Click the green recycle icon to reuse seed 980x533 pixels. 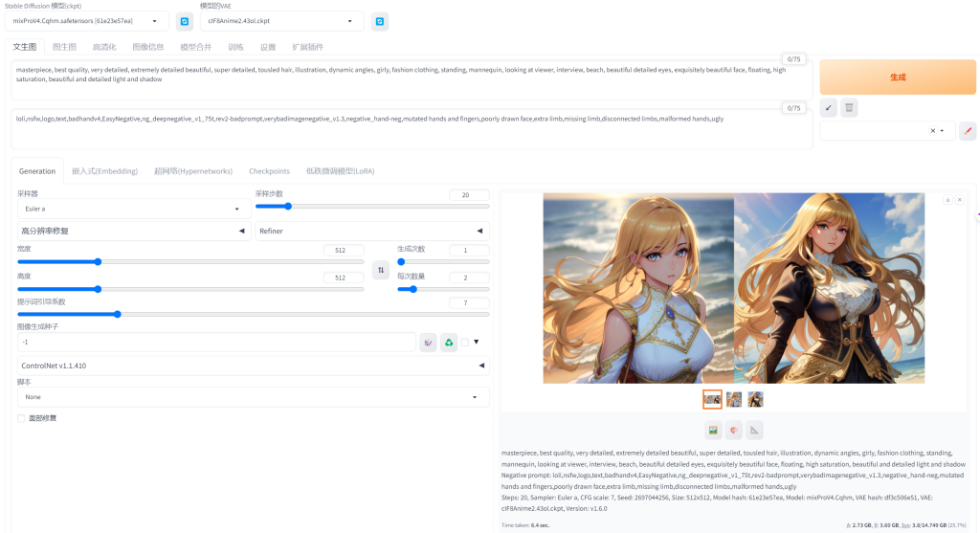click(448, 343)
